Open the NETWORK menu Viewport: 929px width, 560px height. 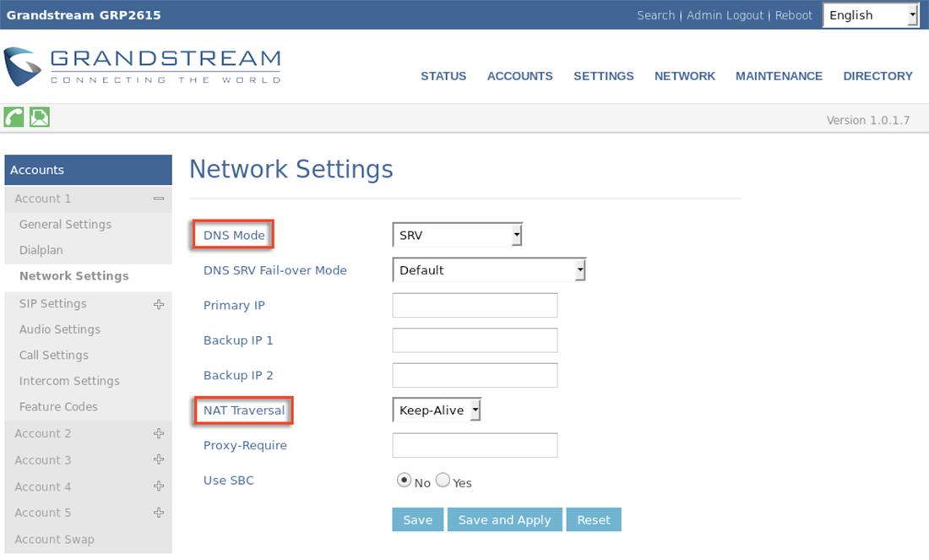(684, 77)
